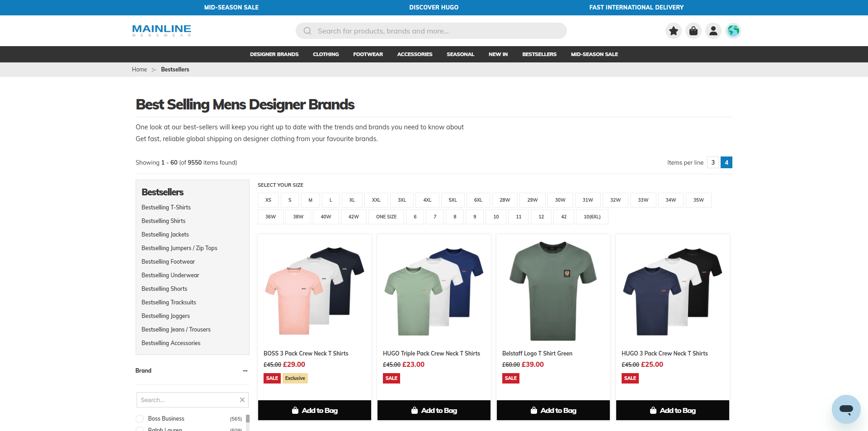Image resolution: width=868 pixels, height=431 pixels.
Task: Open New In menu
Action: point(498,54)
